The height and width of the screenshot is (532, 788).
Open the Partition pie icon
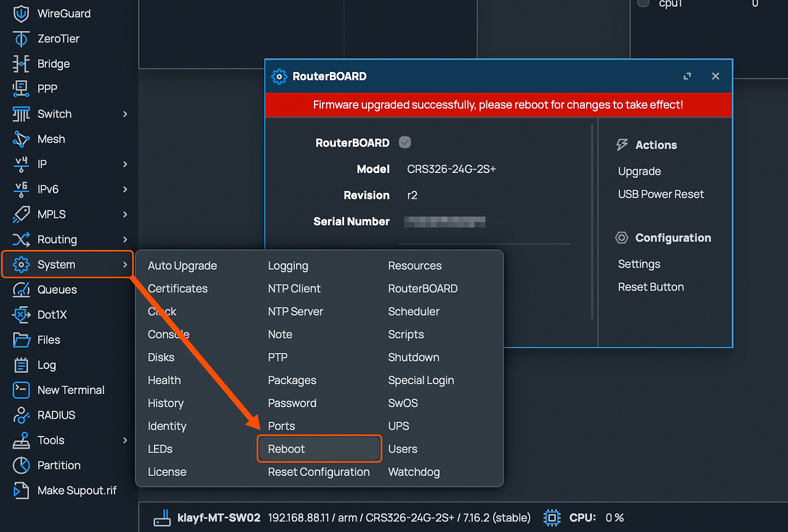tap(21, 465)
